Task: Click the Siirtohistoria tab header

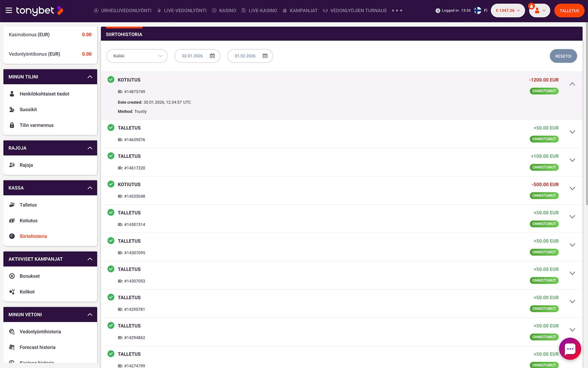Action: click(x=124, y=34)
